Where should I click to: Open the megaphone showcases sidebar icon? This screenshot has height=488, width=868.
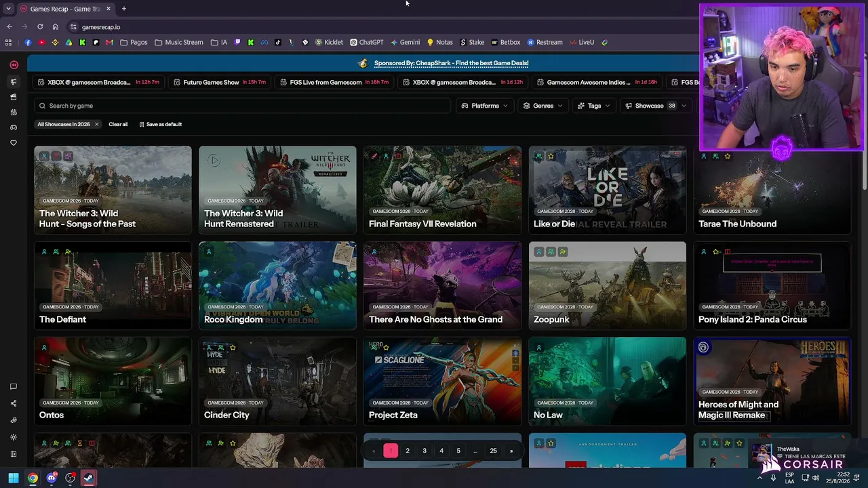pyautogui.click(x=14, y=82)
